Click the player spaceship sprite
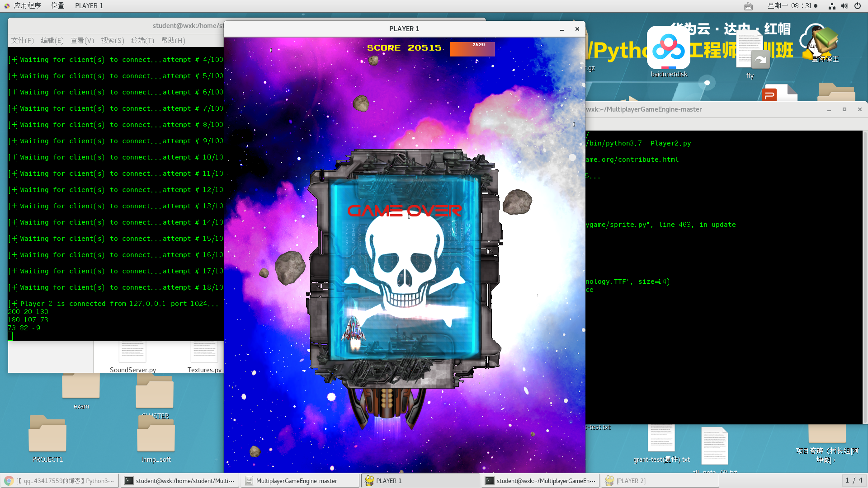This screenshot has width=868, height=488. (354, 333)
